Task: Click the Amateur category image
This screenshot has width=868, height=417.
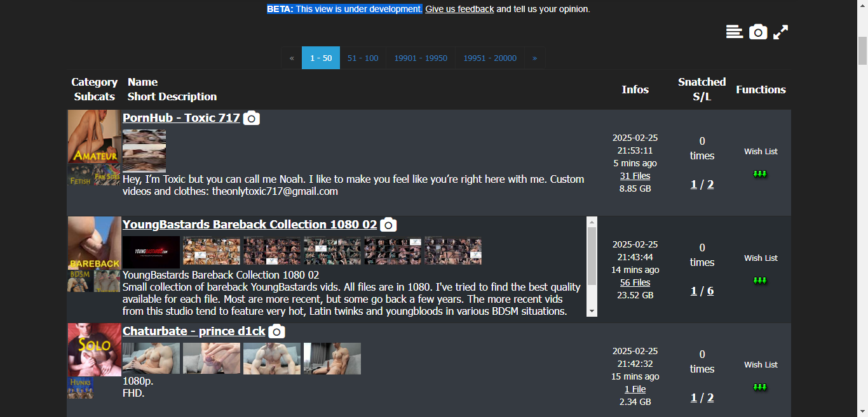Action: (x=94, y=136)
